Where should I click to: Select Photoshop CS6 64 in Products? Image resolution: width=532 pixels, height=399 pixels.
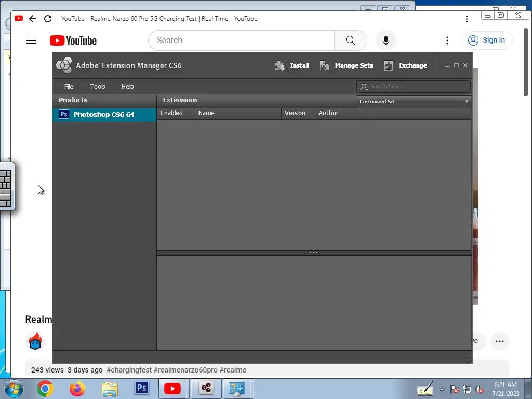pyautogui.click(x=104, y=114)
